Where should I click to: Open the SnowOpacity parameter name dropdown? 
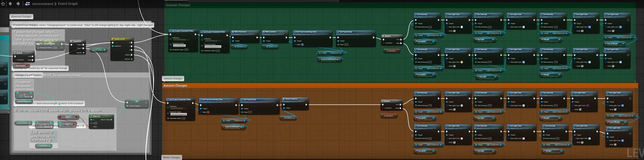[x=179, y=46]
